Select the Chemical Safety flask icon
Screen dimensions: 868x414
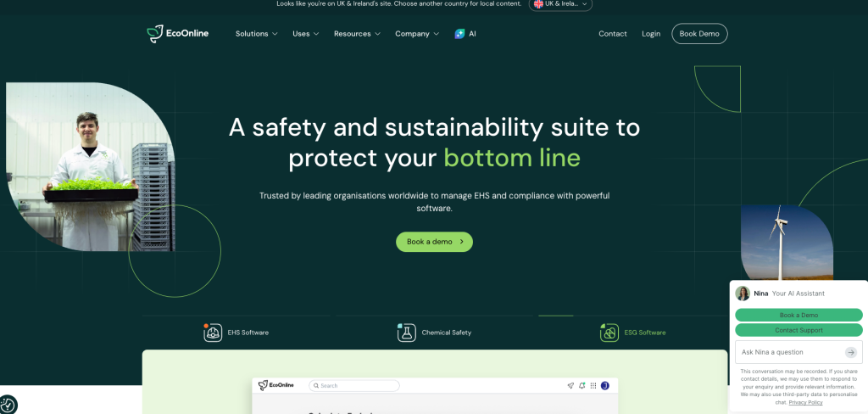coord(406,333)
